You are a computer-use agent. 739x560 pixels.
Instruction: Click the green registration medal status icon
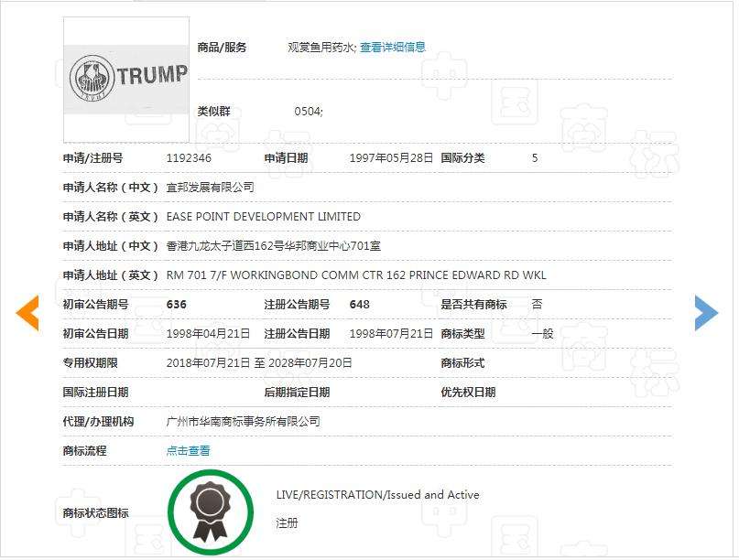click(x=211, y=512)
